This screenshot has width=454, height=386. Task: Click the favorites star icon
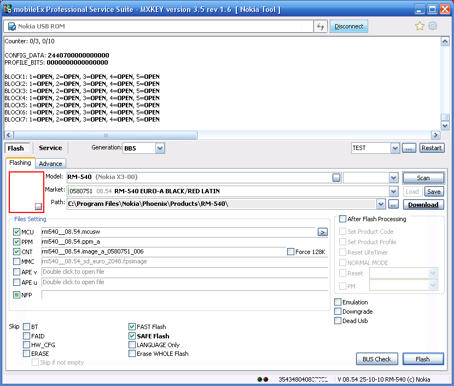420,26
